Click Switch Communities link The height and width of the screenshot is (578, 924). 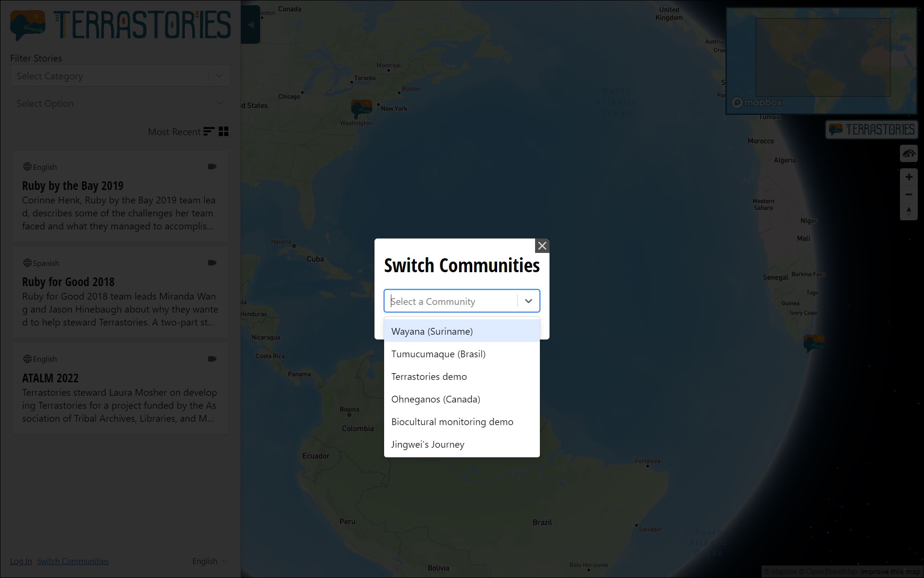click(73, 561)
